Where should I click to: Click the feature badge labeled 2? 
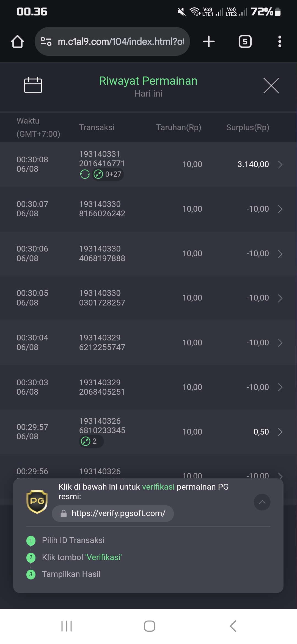click(x=91, y=441)
